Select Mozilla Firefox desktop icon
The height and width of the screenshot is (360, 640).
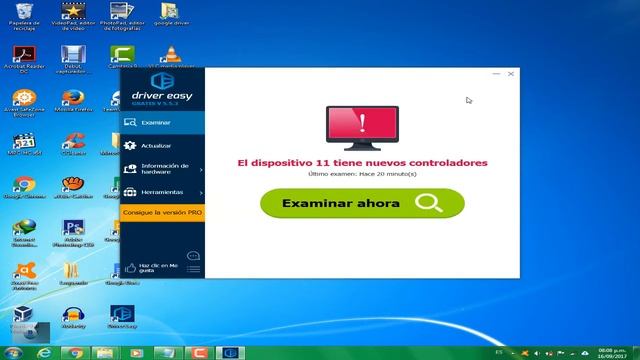coord(73,101)
